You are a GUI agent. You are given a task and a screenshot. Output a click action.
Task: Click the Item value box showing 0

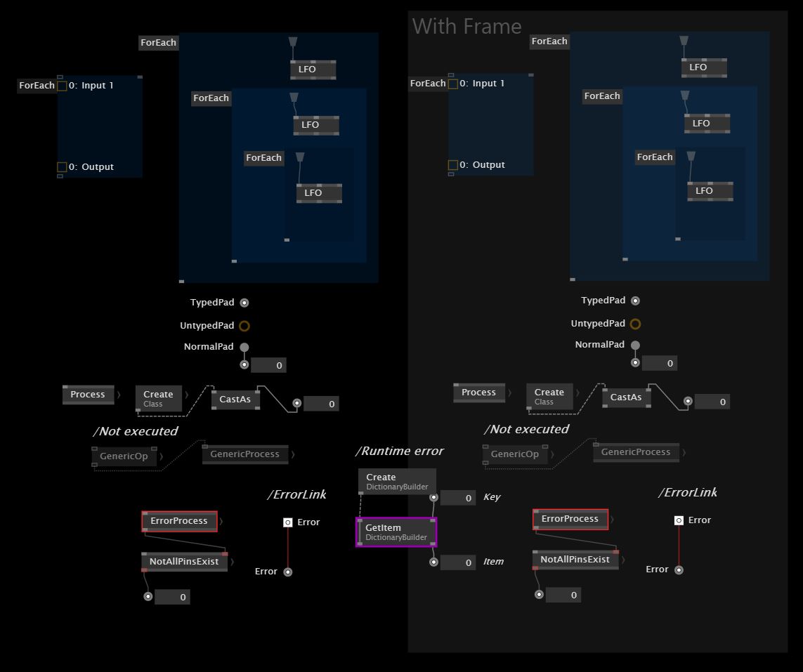click(458, 562)
